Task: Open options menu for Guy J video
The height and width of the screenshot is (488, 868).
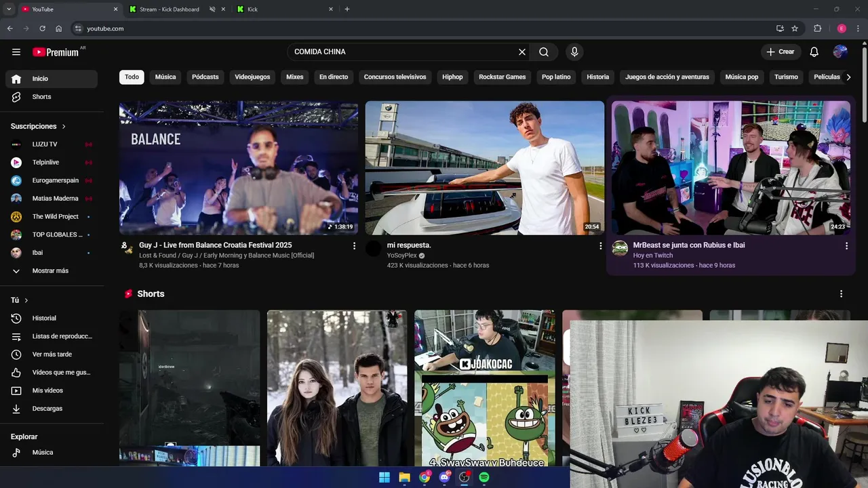Action: [x=354, y=246]
